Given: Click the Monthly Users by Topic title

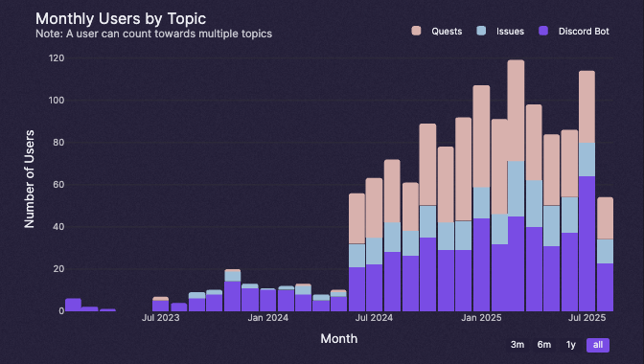Looking at the screenshot, I should 121,19.
